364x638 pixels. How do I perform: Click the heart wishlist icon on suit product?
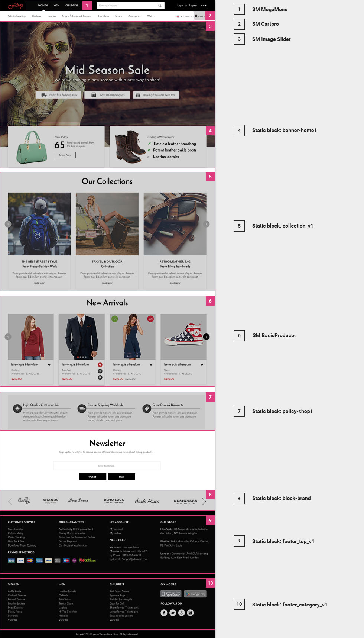pos(100,365)
